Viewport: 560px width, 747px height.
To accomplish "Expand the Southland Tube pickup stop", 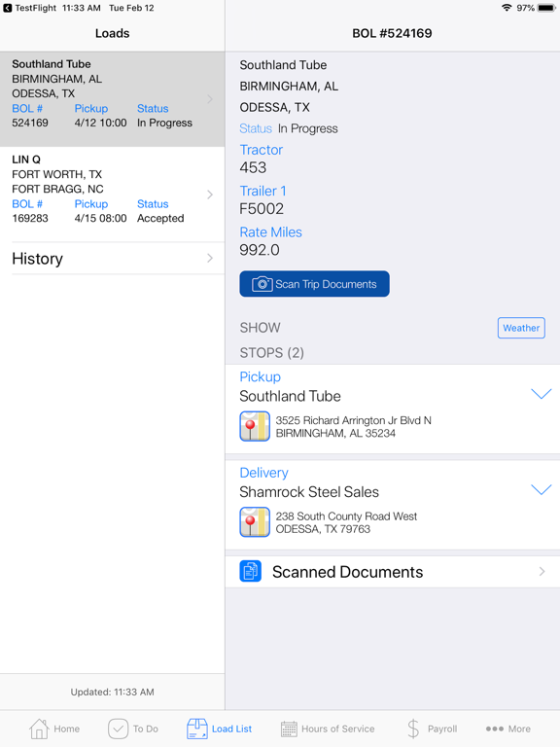I will click(542, 394).
